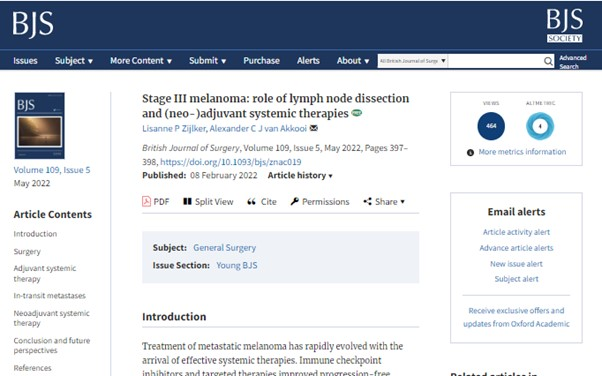Jump to Conclusion and future perspectives
The image size is (602, 376).
click(x=52, y=345)
